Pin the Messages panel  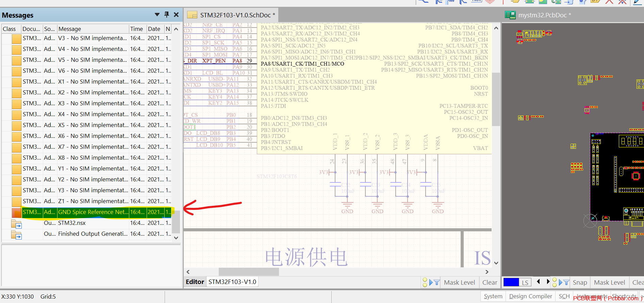(167, 15)
